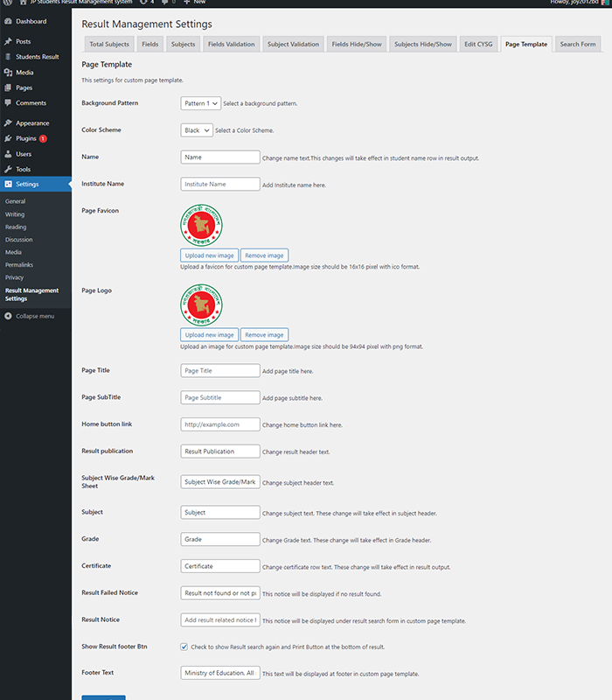This screenshot has width=612, height=700.
Task: Open Plugins via its plug icon
Action: (9, 138)
